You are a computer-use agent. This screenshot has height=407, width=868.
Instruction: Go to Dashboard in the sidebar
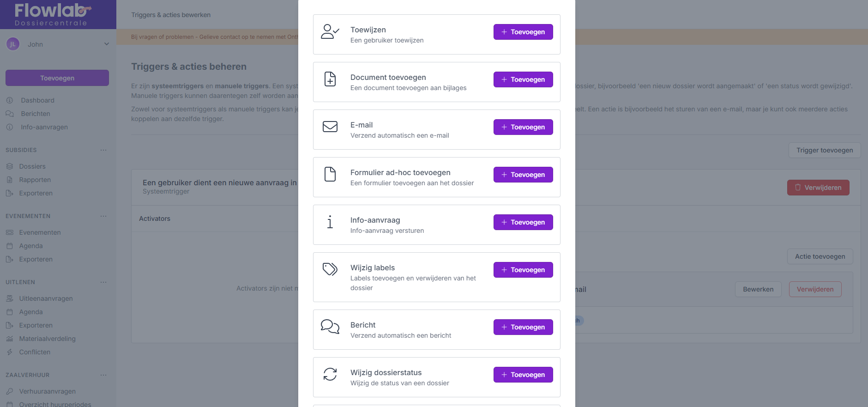tap(37, 100)
